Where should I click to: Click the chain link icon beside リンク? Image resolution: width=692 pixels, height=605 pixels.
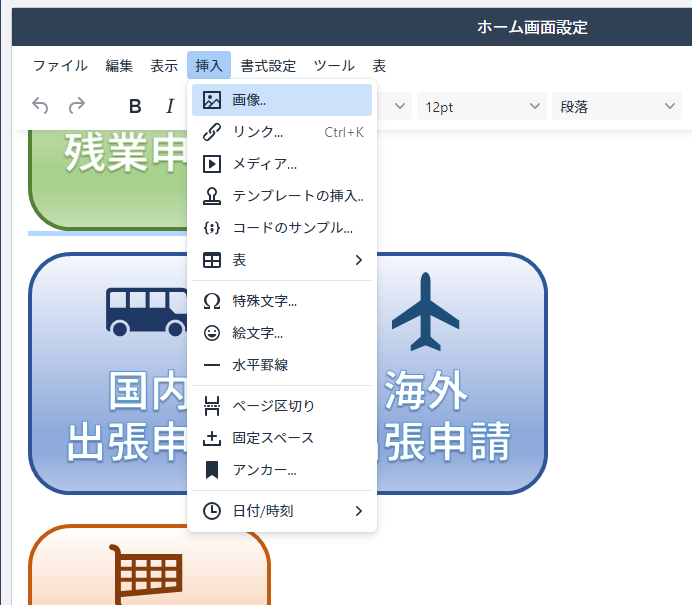(x=212, y=132)
